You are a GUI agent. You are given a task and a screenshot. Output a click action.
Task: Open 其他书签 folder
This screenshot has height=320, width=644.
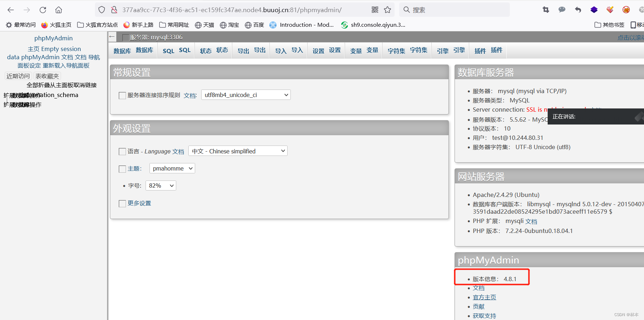click(x=609, y=25)
